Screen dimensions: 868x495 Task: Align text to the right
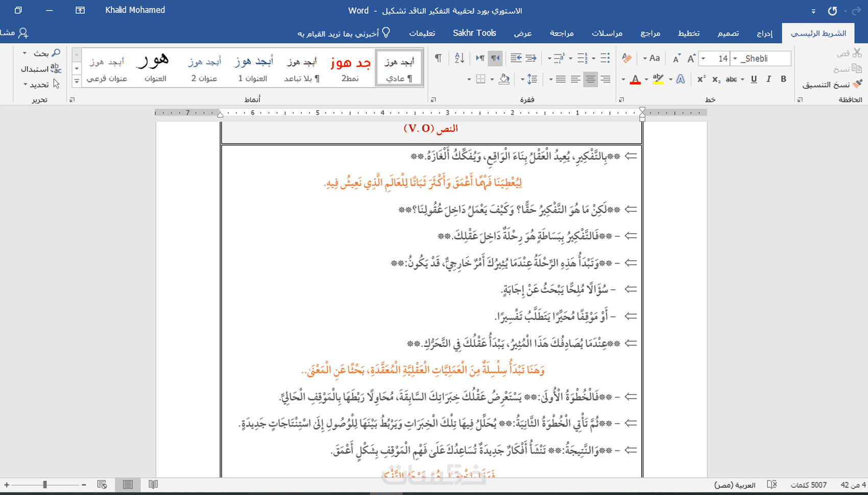[606, 79]
